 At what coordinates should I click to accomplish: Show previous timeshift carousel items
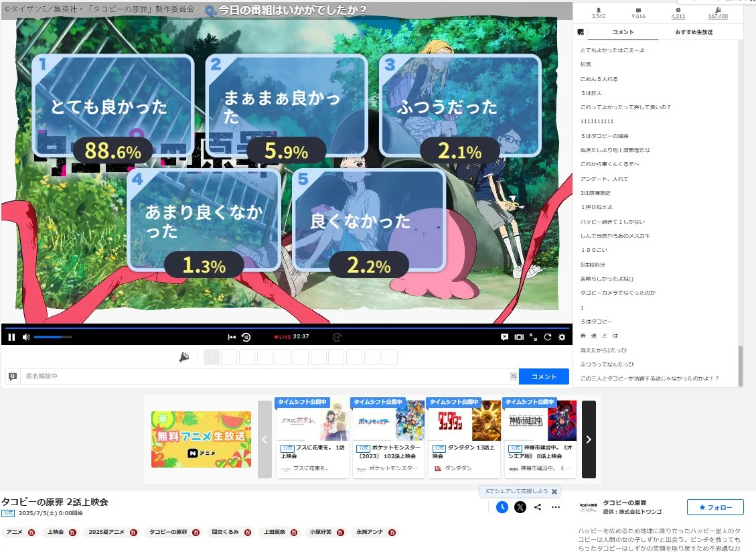(x=264, y=439)
